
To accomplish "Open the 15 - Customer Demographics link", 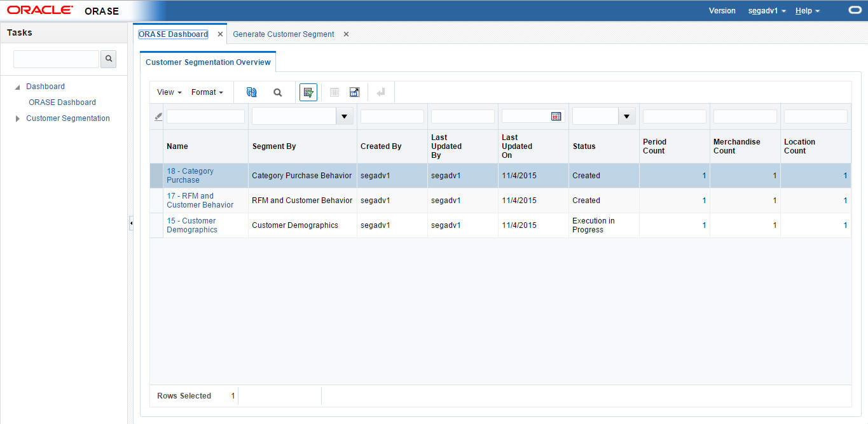I will click(x=191, y=225).
